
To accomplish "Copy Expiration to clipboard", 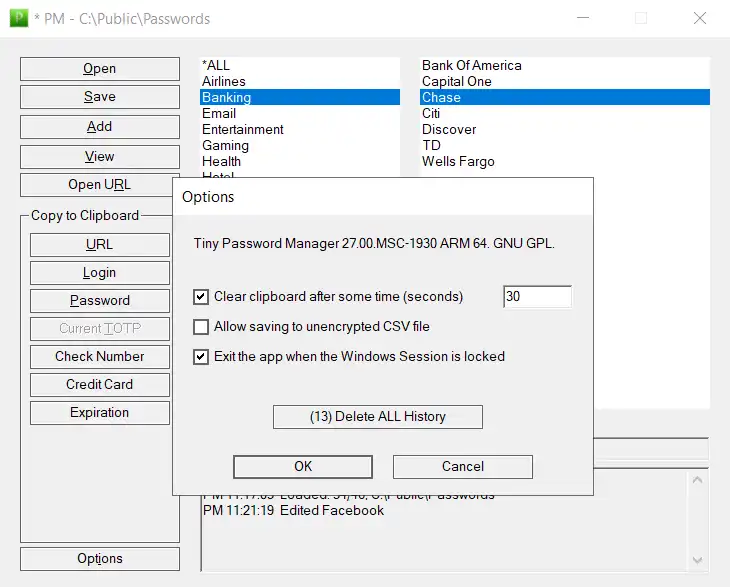I will click(x=100, y=413).
